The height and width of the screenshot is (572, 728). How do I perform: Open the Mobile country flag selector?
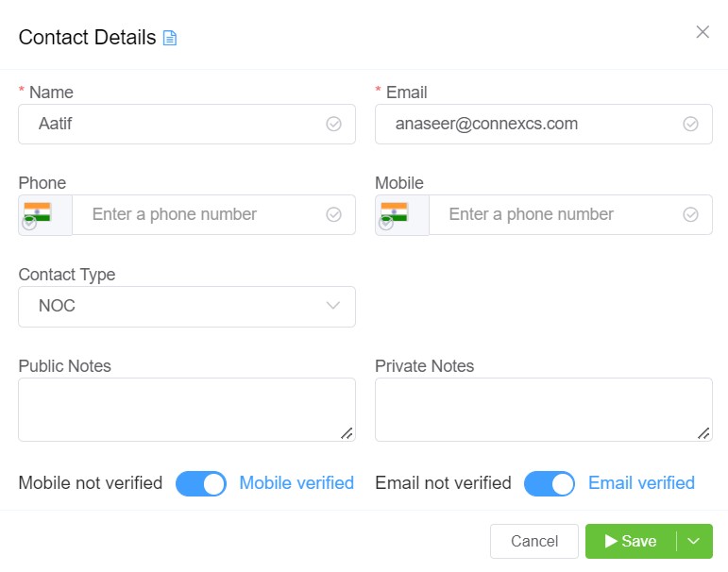[x=395, y=214]
